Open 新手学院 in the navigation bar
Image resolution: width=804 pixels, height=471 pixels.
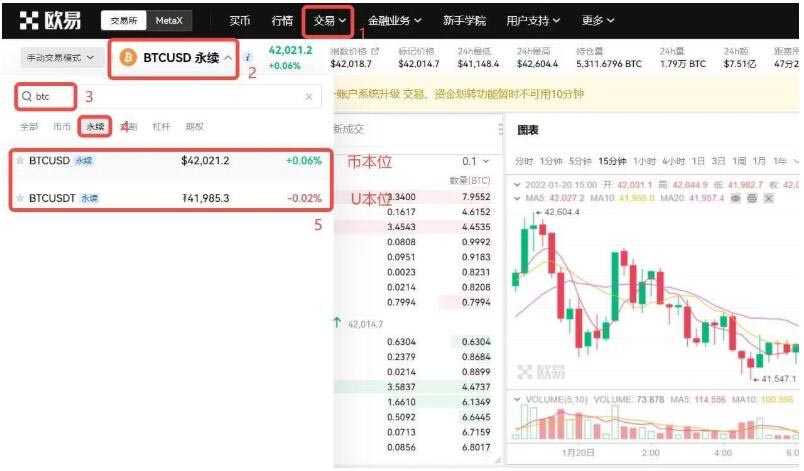click(464, 21)
